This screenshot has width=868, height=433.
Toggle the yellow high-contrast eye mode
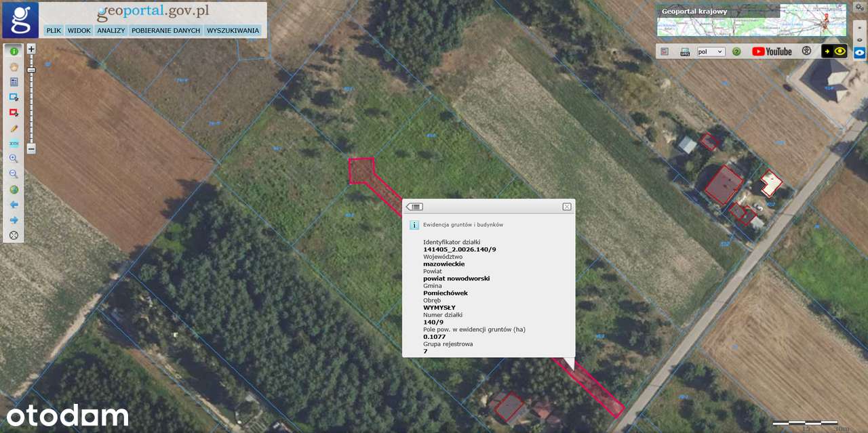pyautogui.click(x=834, y=51)
